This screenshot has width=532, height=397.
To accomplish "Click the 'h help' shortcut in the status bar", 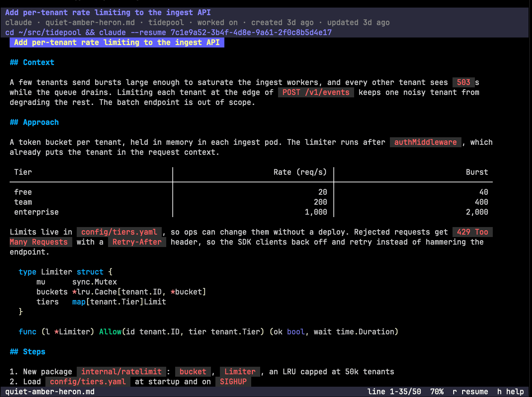I will click(510, 391).
